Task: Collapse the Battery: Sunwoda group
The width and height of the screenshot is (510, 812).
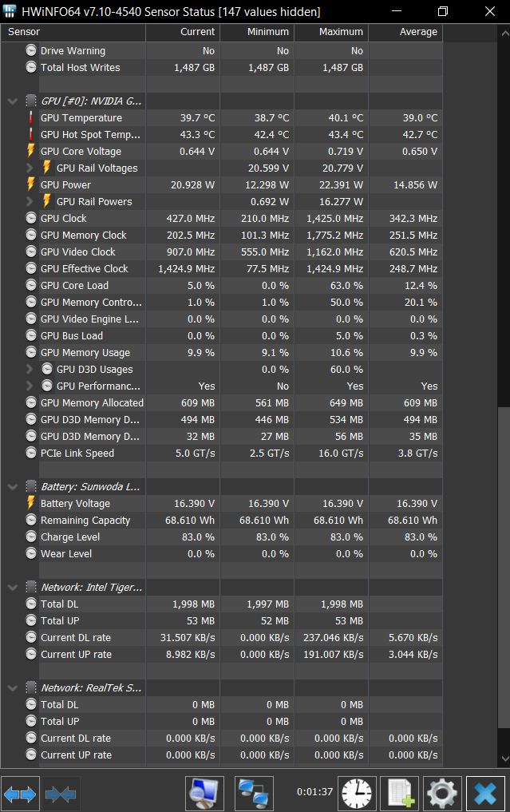Action: [13, 487]
